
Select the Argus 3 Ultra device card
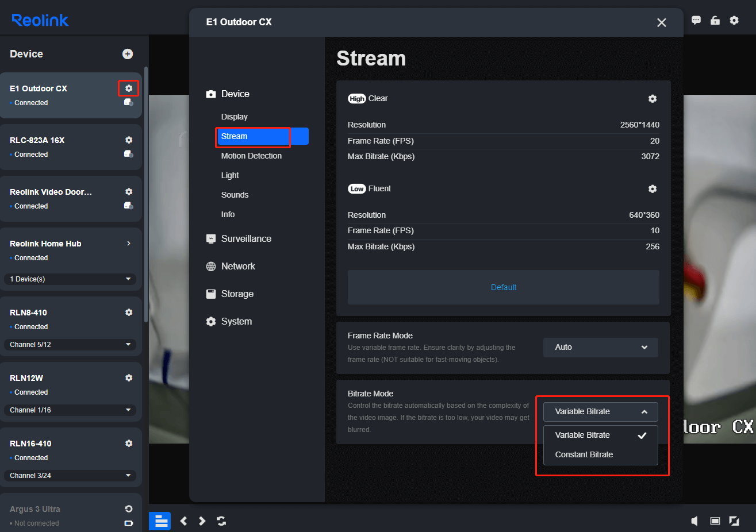[x=71, y=512]
